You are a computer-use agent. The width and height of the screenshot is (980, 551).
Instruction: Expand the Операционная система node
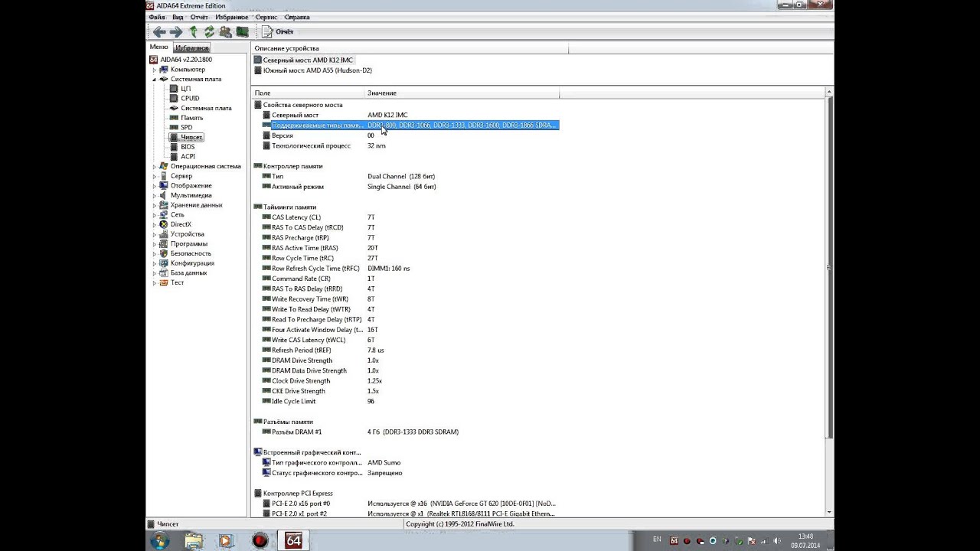pyautogui.click(x=154, y=166)
